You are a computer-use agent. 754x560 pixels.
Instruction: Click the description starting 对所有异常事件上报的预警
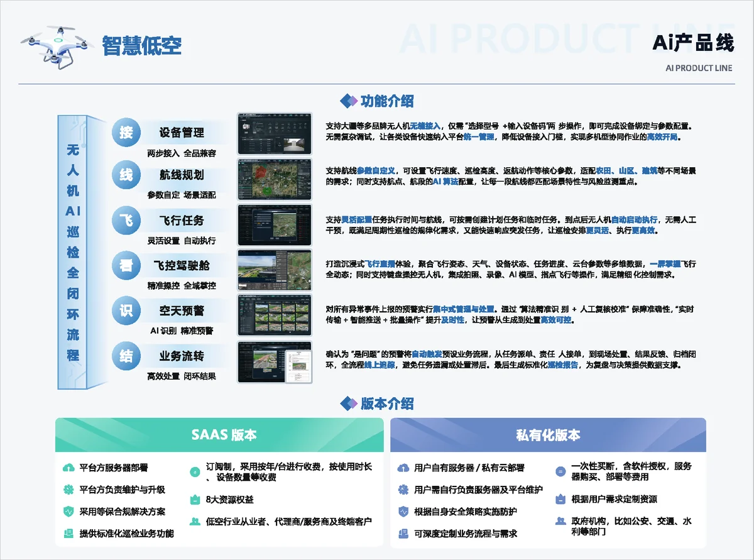510,314
